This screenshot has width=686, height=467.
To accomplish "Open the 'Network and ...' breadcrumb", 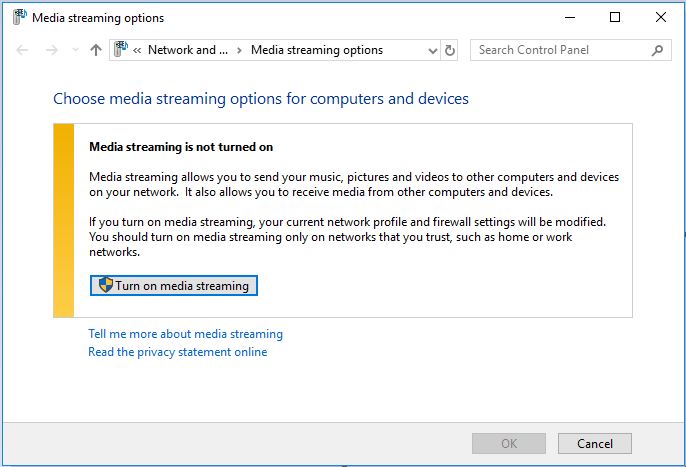I will [x=188, y=50].
